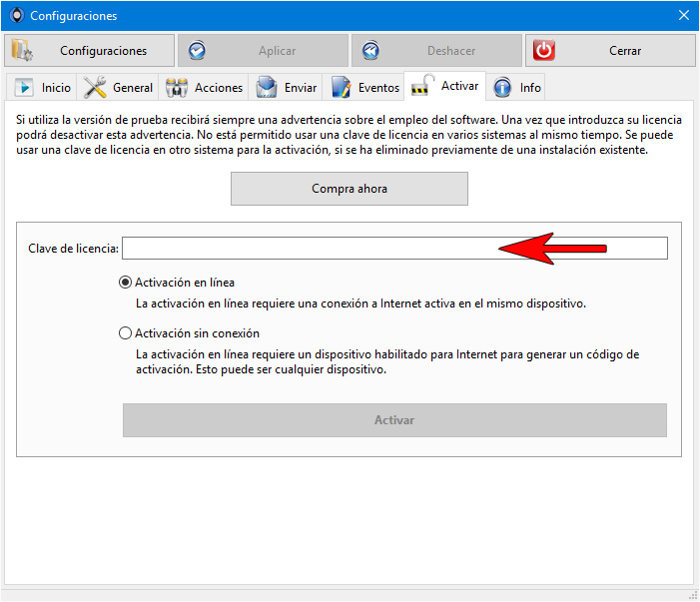Click the Eventos notepad pencil icon
The width and height of the screenshot is (700, 602).
pyautogui.click(x=342, y=87)
